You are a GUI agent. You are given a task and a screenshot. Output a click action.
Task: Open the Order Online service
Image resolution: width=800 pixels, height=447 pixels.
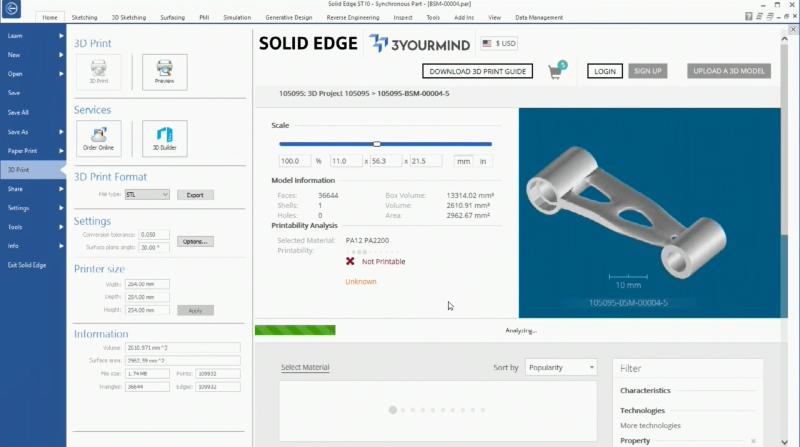point(98,138)
